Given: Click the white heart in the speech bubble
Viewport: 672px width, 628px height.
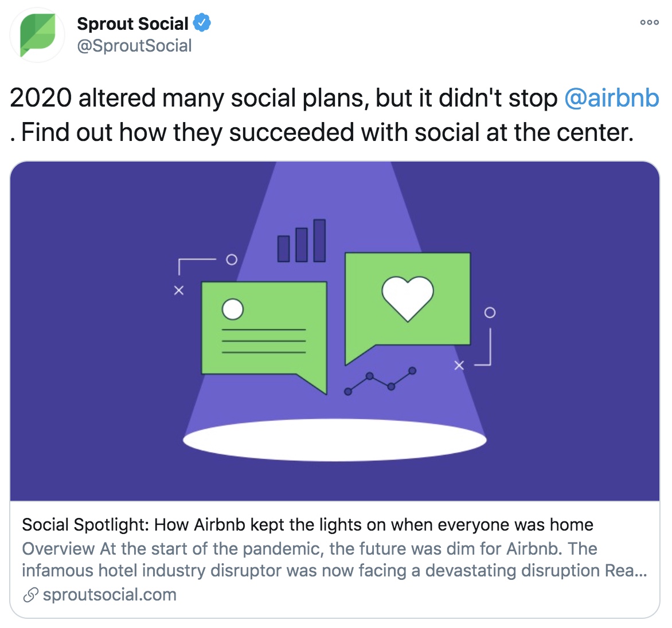Looking at the screenshot, I should (408, 299).
